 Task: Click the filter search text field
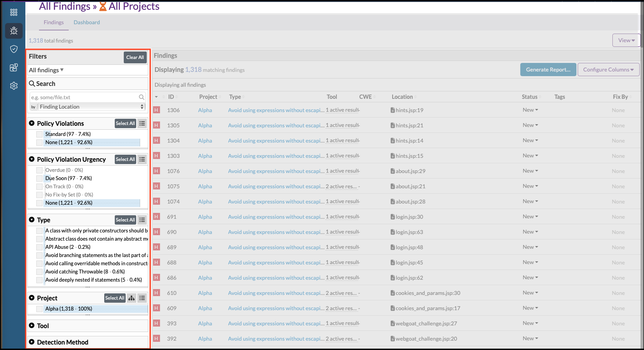tap(84, 97)
